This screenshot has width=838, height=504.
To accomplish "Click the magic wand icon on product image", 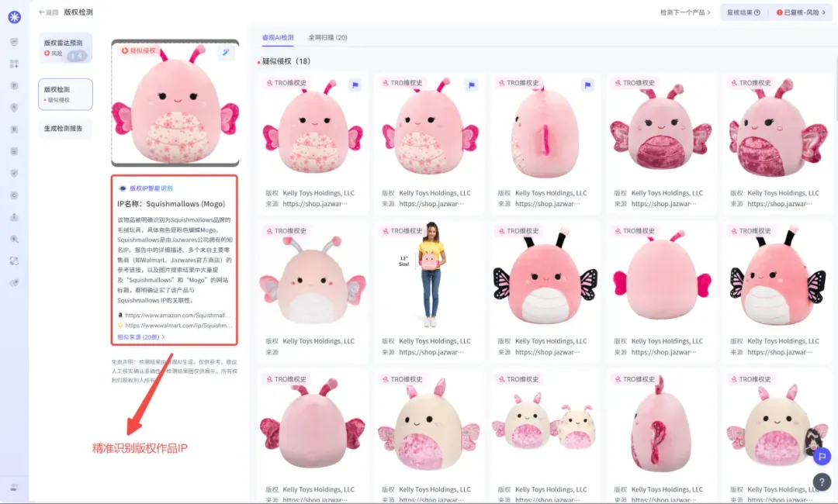I will click(x=226, y=52).
